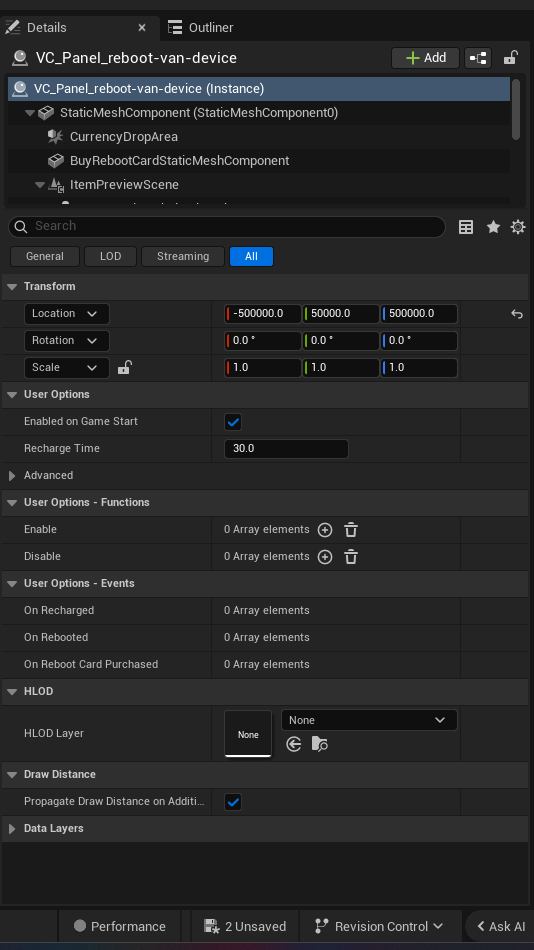Expand the Data Layers section
Image resolution: width=534 pixels, height=950 pixels.
click(12, 828)
